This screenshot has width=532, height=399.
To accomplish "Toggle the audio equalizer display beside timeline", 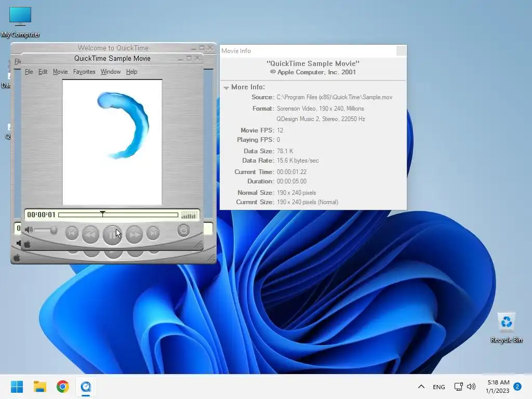I will (189, 215).
